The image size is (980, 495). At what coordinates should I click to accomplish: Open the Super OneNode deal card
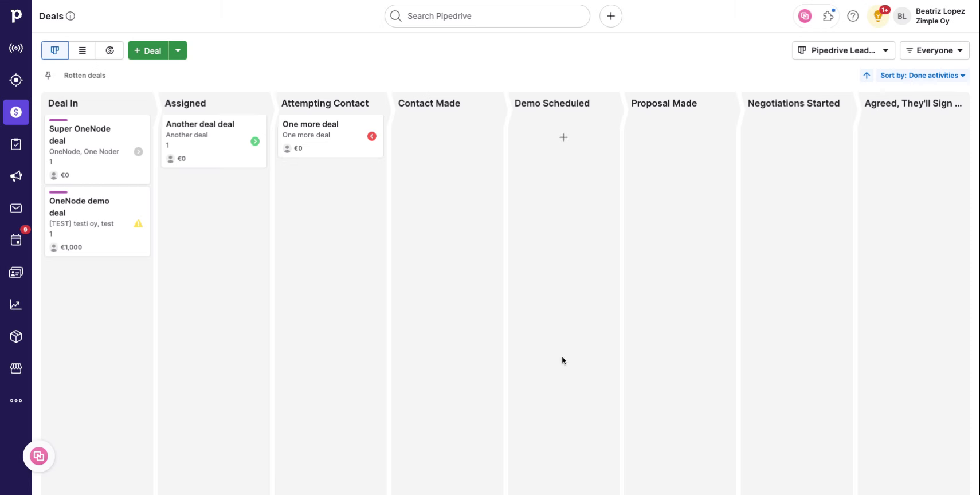click(97, 149)
